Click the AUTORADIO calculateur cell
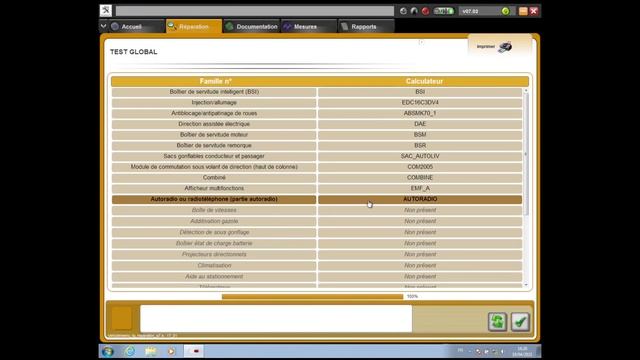This screenshot has width=640, height=360. pyautogui.click(x=420, y=199)
